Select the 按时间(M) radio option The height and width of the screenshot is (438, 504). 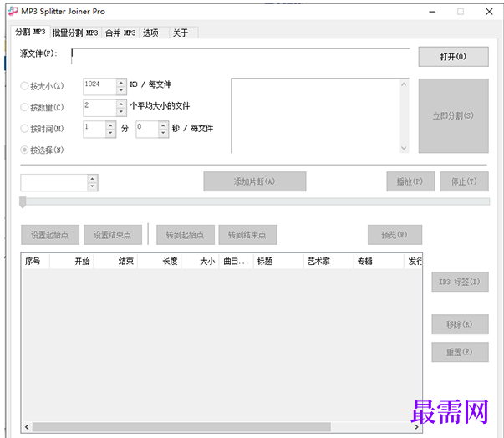click(42, 129)
